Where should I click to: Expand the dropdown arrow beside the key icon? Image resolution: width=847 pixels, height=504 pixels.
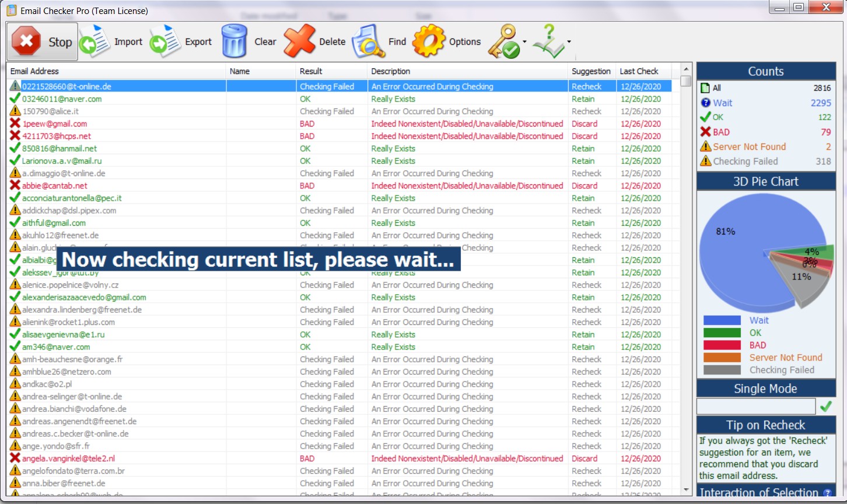[x=524, y=42]
